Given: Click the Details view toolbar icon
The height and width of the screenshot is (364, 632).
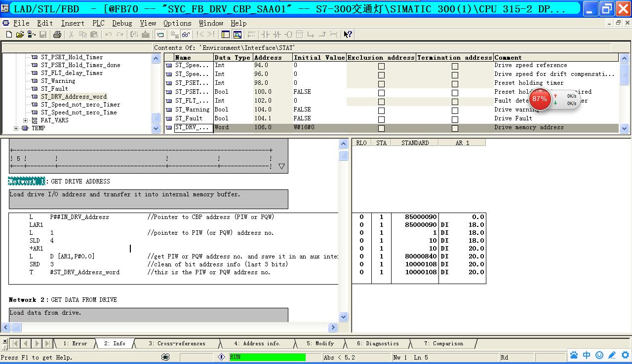Looking at the screenshot, I should (x=237, y=35).
